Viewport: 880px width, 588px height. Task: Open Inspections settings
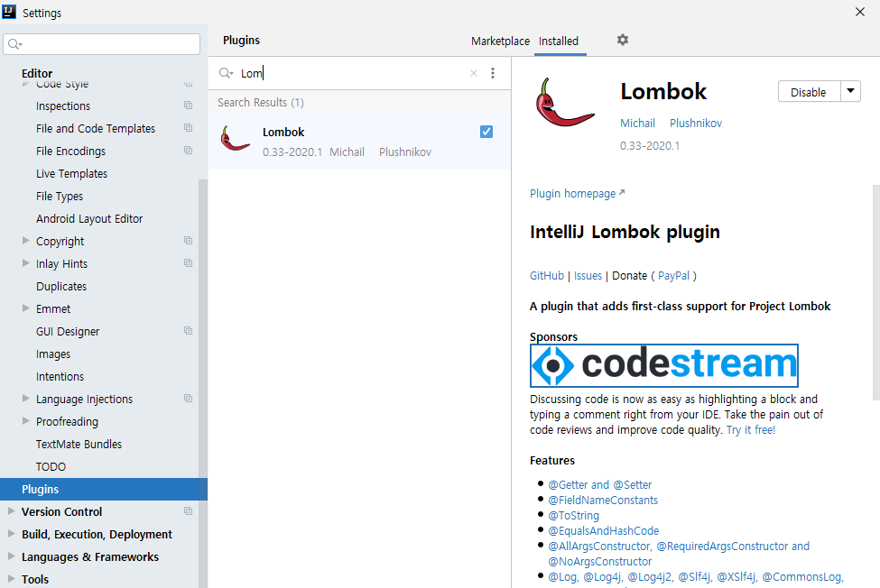tap(63, 106)
